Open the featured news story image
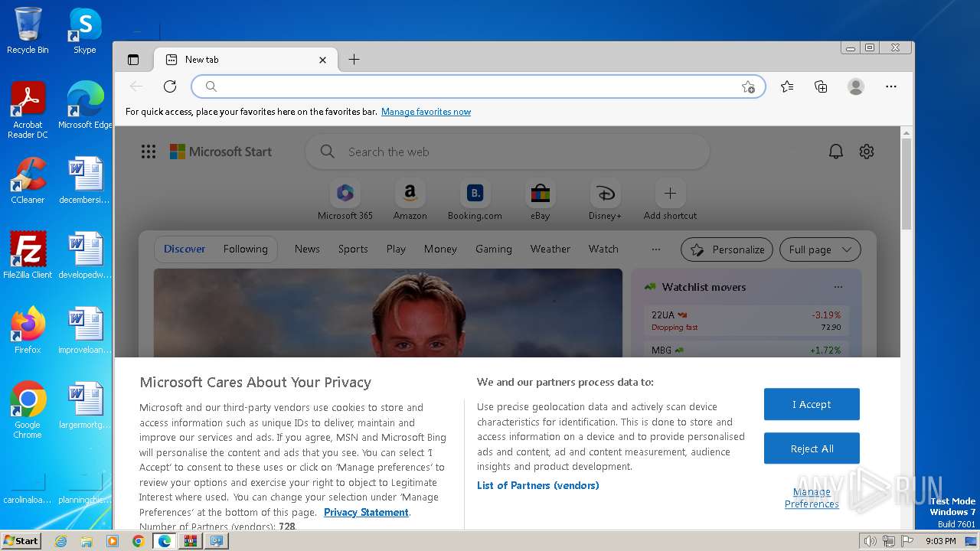The image size is (980, 551). pos(388,313)
